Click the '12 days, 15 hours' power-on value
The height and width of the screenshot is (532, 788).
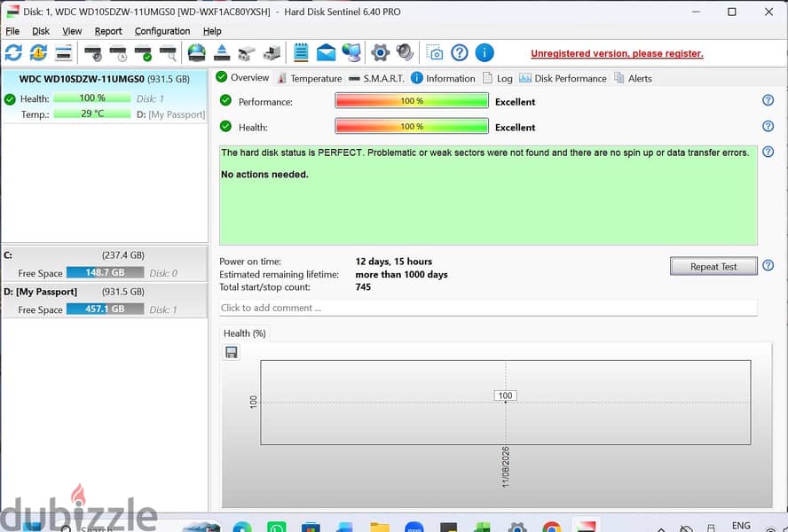click(393, 262)
